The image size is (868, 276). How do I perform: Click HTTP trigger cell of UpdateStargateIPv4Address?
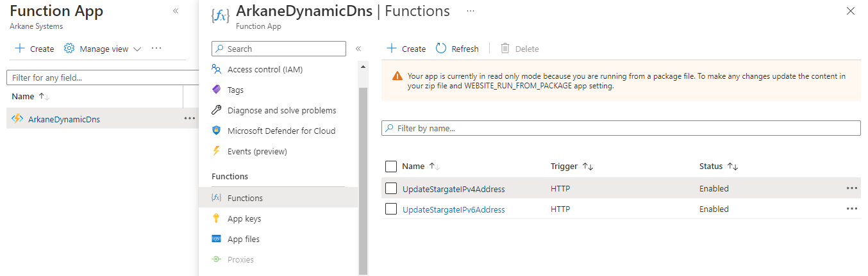coord(560,189)
